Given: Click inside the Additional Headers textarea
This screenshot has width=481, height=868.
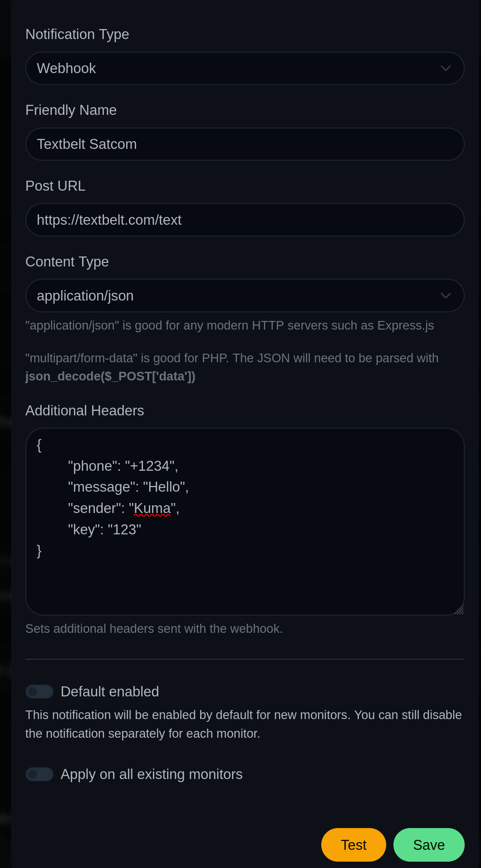Looking at the screenshot, I should coord(245,522).
